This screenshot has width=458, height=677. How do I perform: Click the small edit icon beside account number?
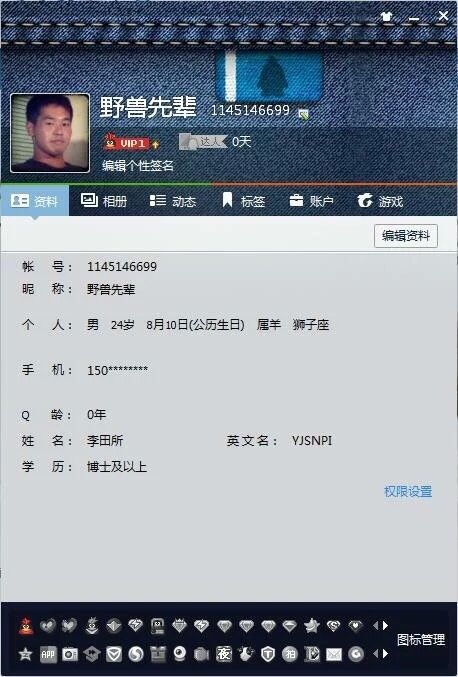[303, 114]
